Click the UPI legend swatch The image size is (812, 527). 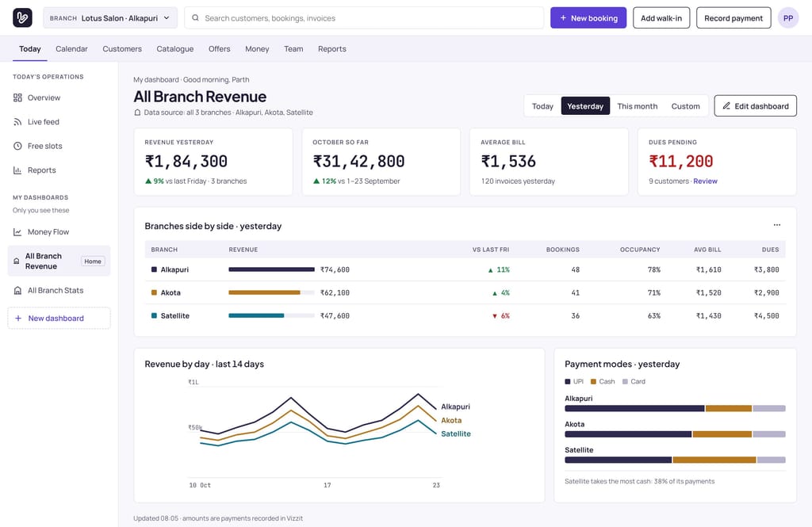(x=568, y=381)
